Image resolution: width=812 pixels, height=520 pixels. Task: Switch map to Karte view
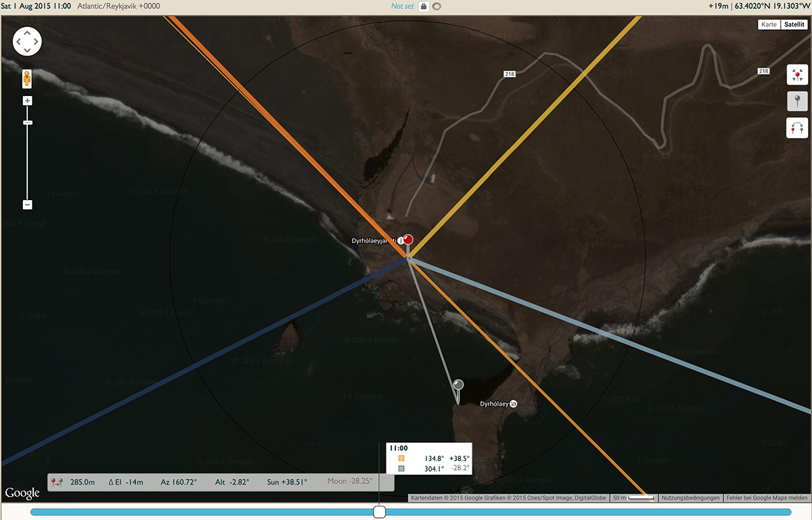[769, 24]
